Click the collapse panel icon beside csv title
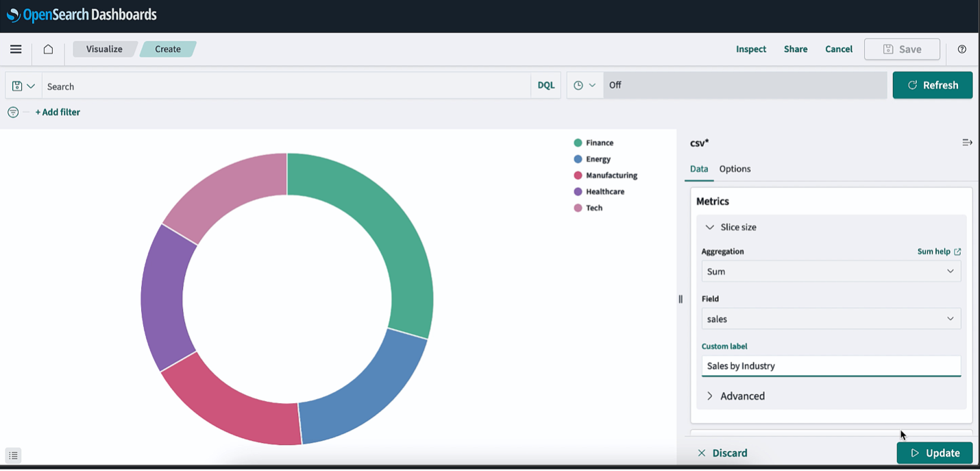This screenshot has height=471, width=980. [x=967, y=143]
